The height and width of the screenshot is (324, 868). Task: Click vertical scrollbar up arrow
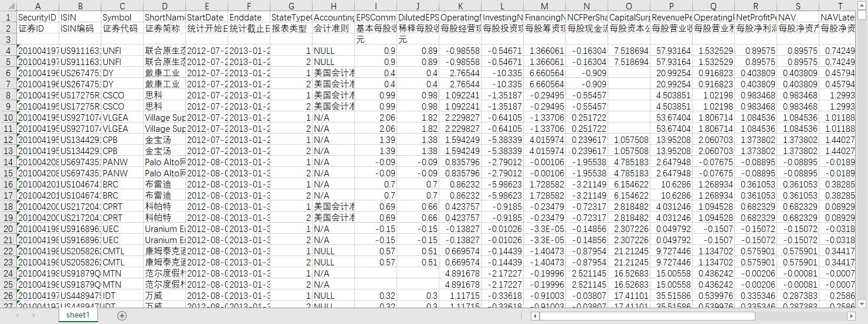863,6
